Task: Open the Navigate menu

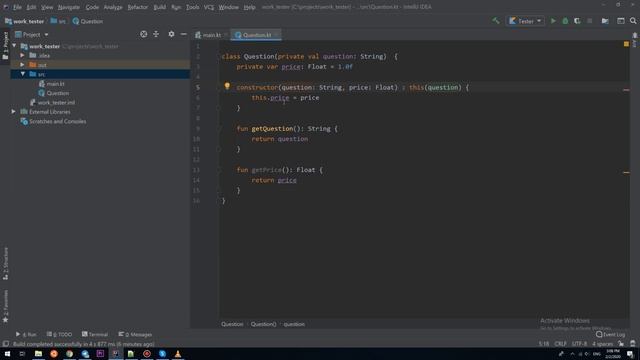Action: tap(69, 7)
